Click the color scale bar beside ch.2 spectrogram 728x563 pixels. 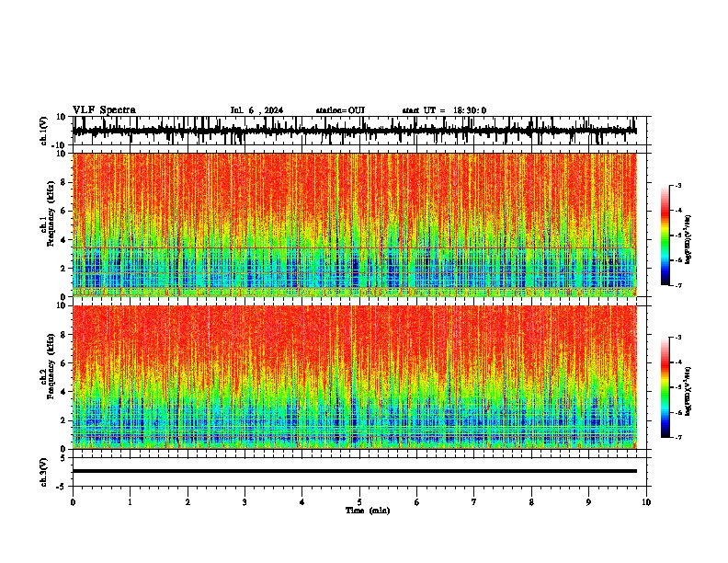click(x=665, y=387)
